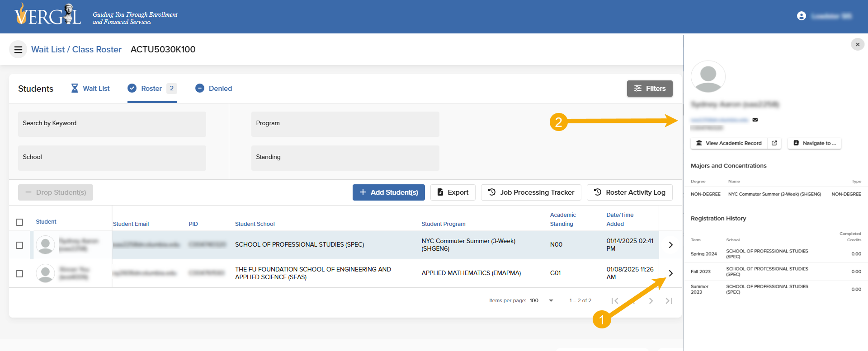Export the class roster
This screenshot has height=351, width=868.
[x=453, y=192]
